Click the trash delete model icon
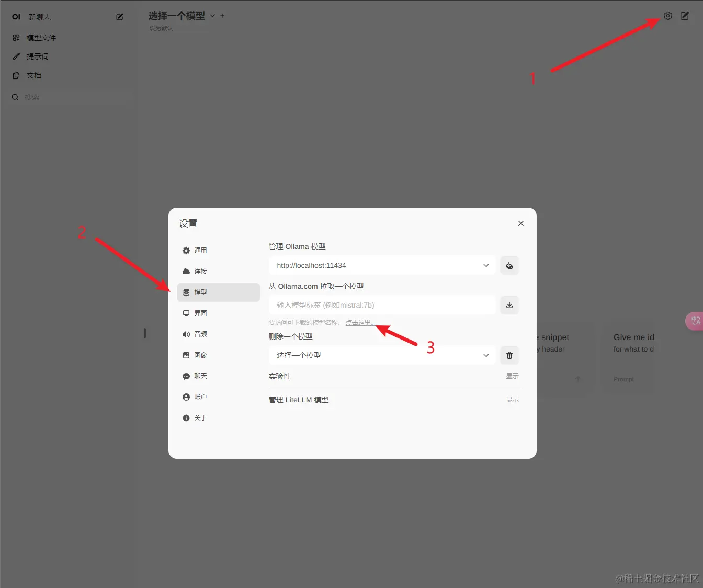 click(x=509, y=355)
